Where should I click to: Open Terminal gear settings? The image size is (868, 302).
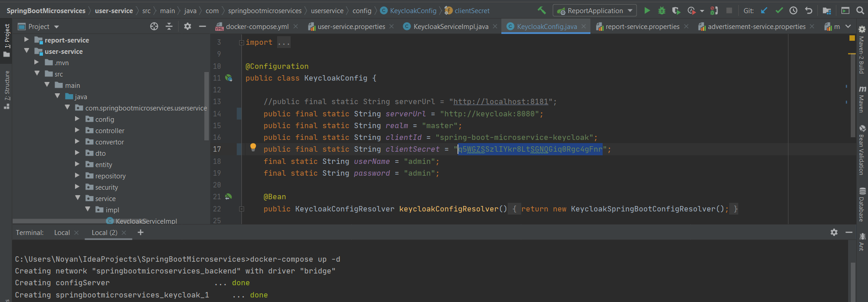click(x=834, y=232)
